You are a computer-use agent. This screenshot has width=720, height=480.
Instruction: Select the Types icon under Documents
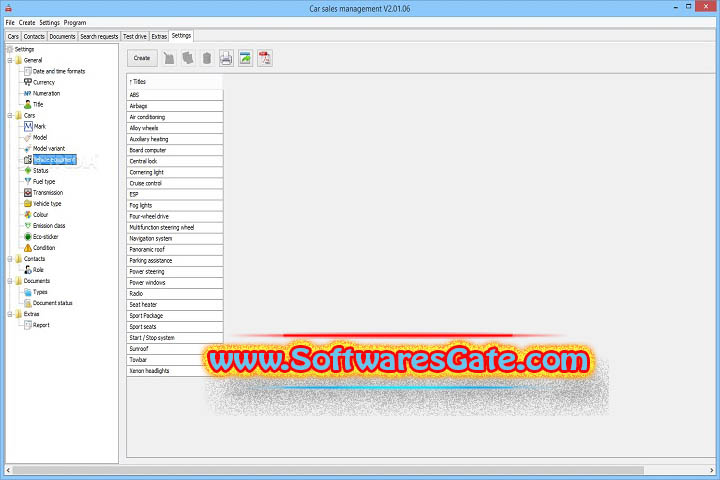[28, 292]
